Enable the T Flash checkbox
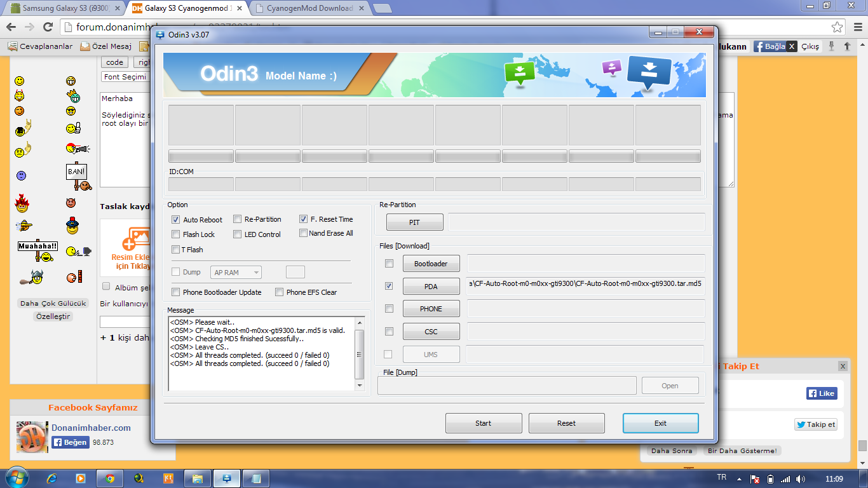 [176, 250]
